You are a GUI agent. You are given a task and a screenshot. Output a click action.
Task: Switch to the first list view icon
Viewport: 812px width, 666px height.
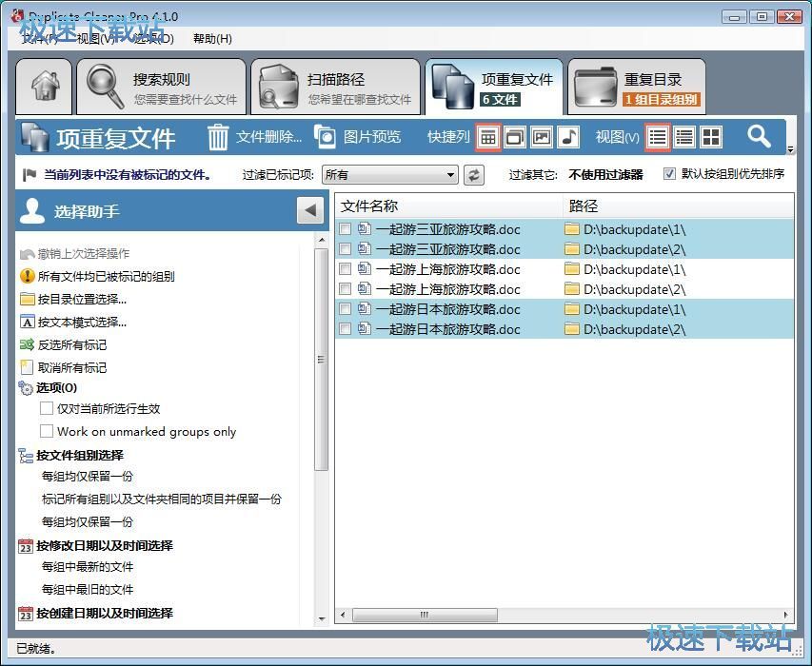click(x=658, y=137)
